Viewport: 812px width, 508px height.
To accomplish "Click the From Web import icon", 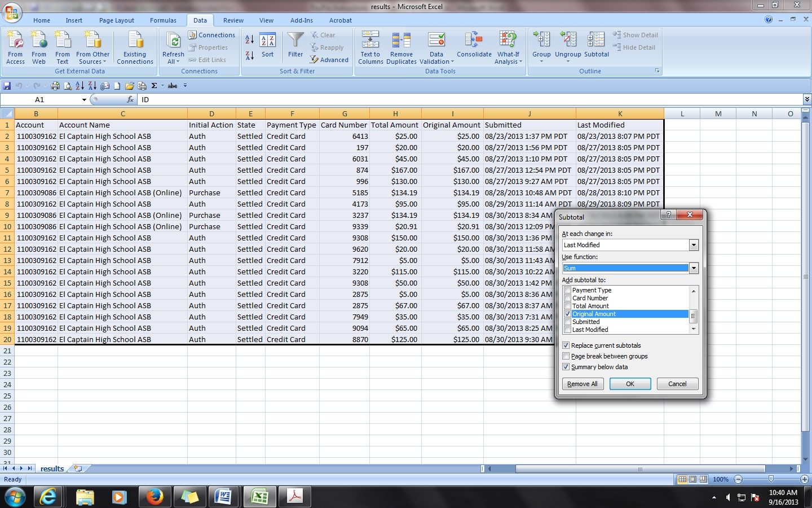I will tap(39, 47).
